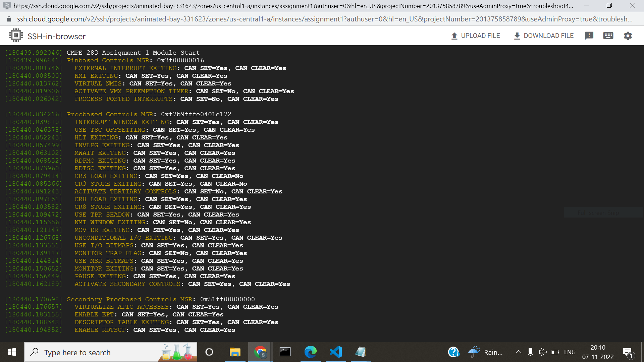The image size is (644, 362).
Task: Open File Explorer from the taskbar
Action: [x=235, y=352]
